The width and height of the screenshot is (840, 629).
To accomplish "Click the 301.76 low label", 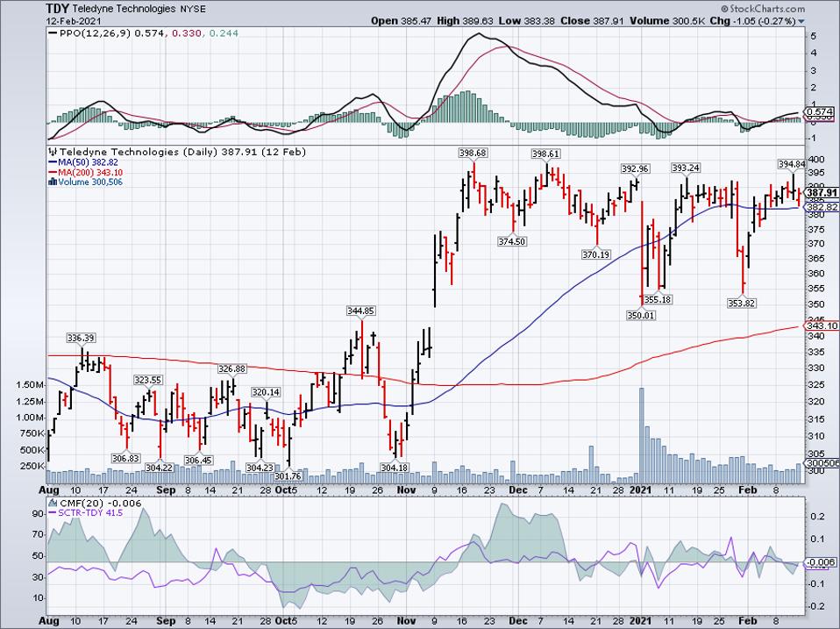I will tap(288, 475).
